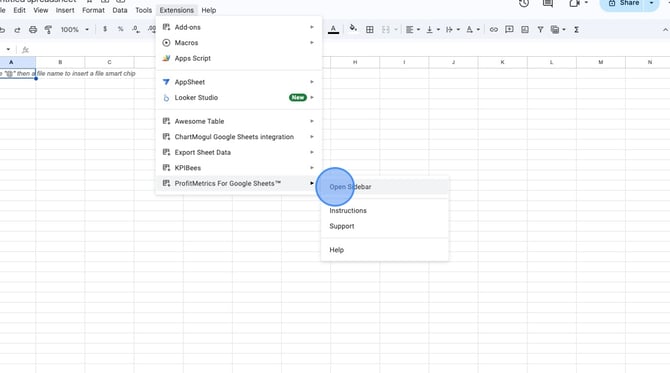The height and width of the screenshot is (373, 670).
Task: Choose Open Sidebar in submenu
Action: [385, 187]
